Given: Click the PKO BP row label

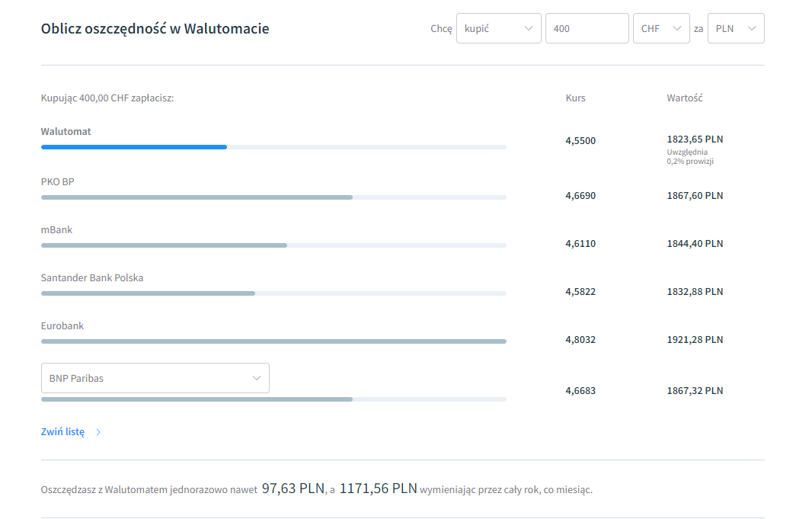Looking at the screenshot, I should 57,182.
